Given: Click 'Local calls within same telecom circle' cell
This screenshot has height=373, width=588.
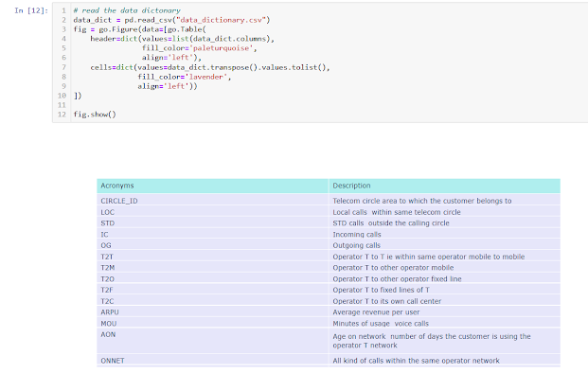Looking at the screenshot, I should click(444, 212).
